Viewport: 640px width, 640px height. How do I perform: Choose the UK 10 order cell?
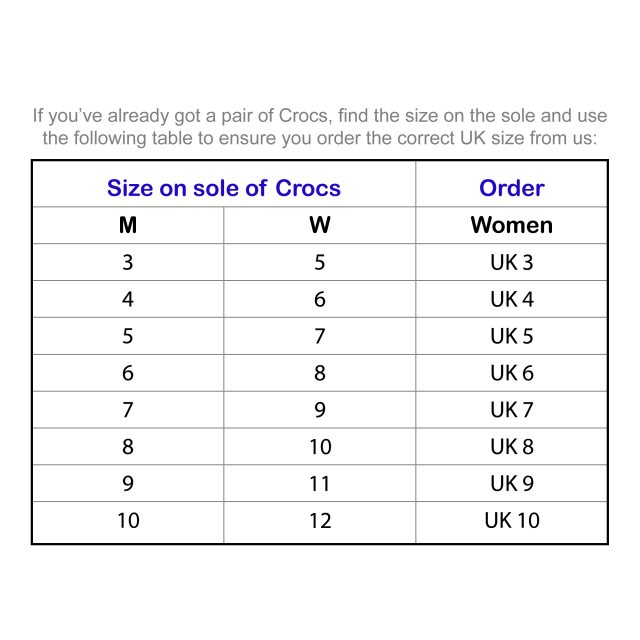tap(511, 521)
